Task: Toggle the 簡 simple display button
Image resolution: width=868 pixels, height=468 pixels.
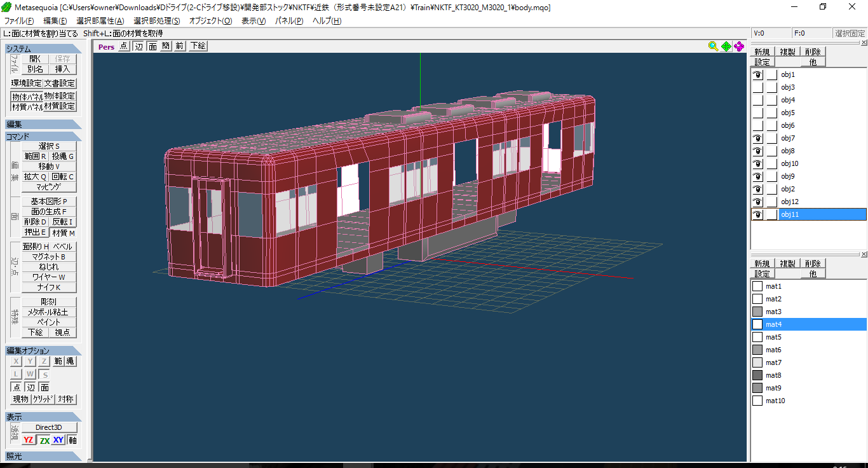Action: (166, 46)
